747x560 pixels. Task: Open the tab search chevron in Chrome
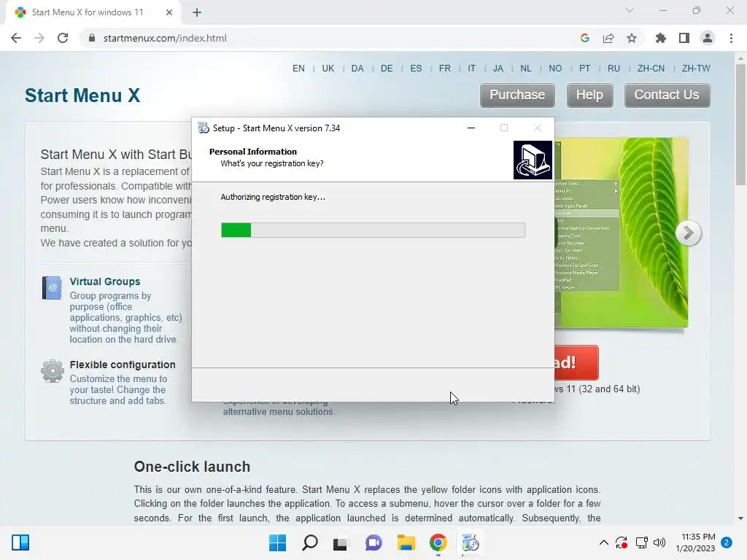point(630,10)
